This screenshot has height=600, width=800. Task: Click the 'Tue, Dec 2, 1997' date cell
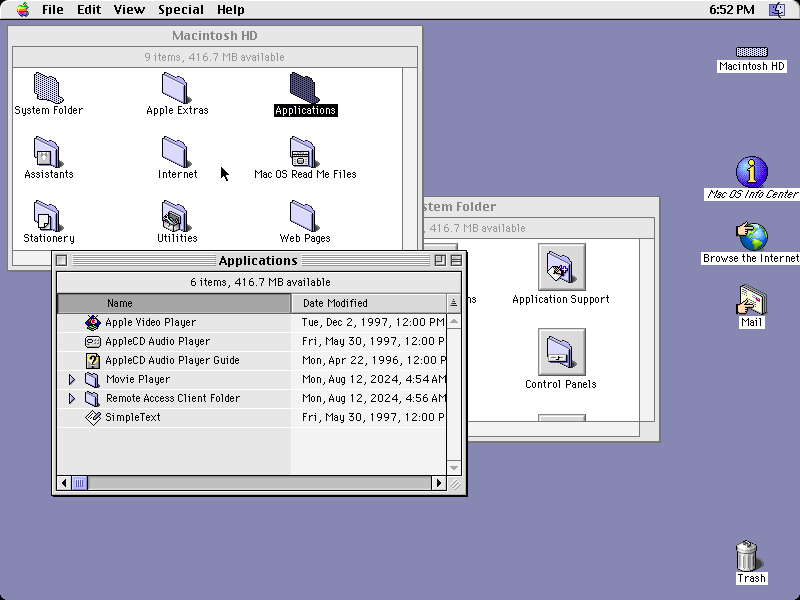coord(373,322)
